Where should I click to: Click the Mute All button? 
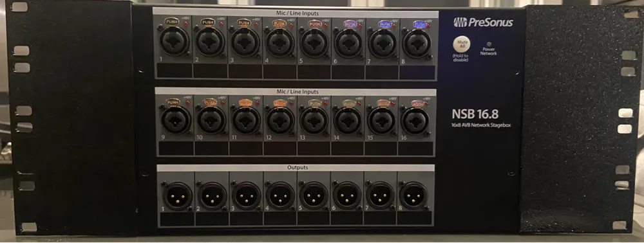click(462, 44)
